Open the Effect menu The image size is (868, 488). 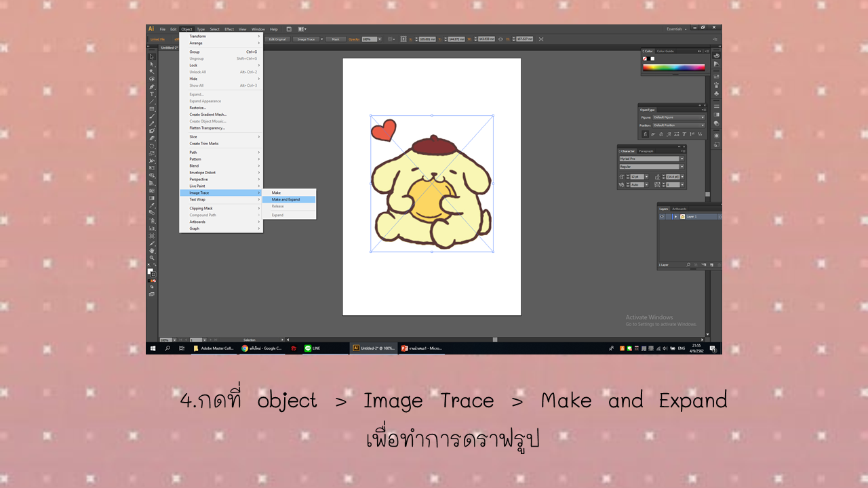pos(229,29)
